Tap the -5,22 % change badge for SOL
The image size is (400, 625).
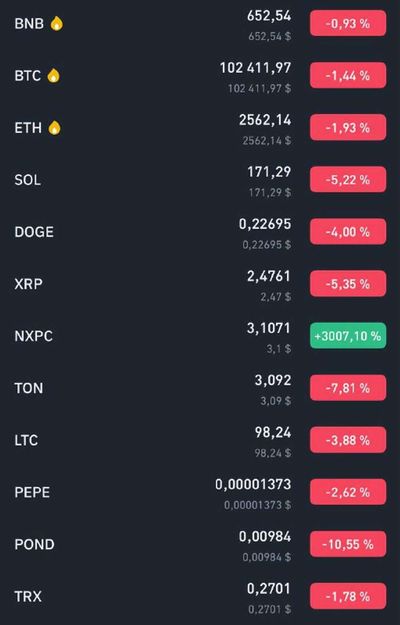[348, 180]
